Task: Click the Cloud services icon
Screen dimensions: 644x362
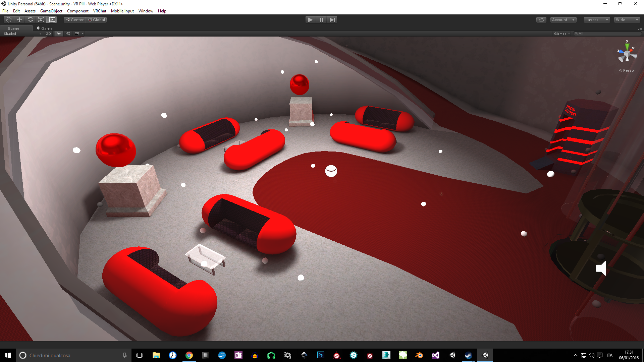Action: pyautogui.click(x=541, y=20)
